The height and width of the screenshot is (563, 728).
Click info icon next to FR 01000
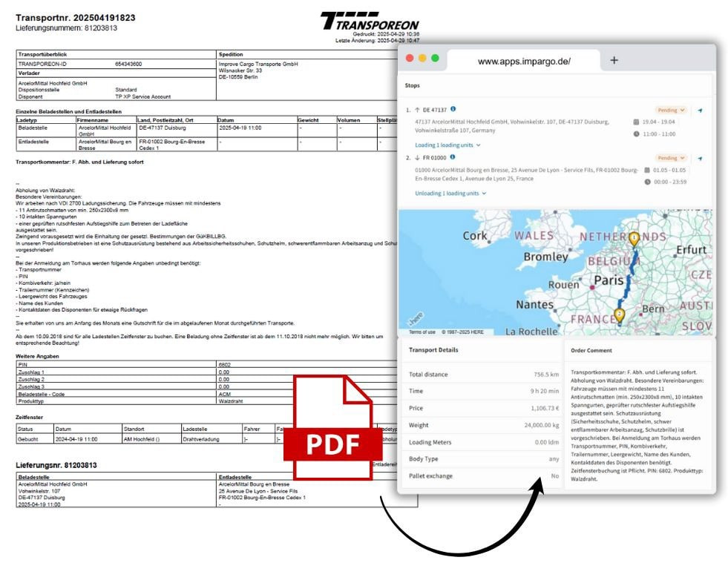pyautogui.click(x=453, y=157)
